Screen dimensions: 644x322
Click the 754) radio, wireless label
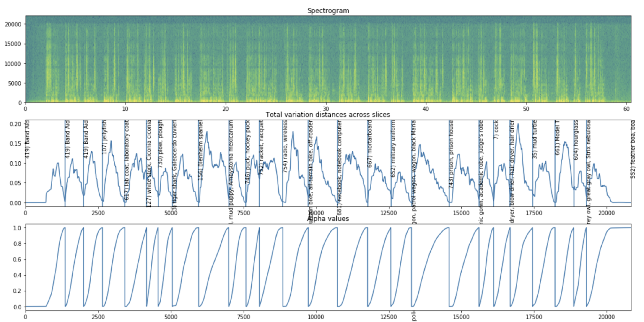click(x=285, y=146)
